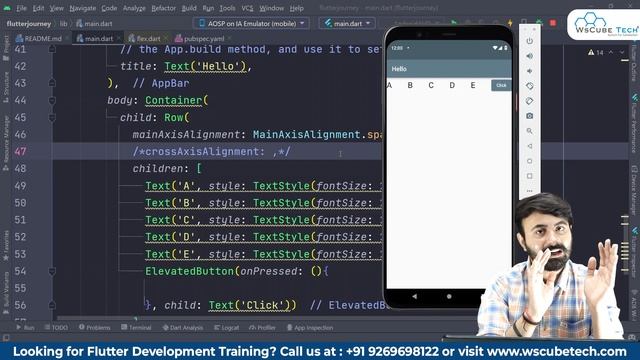Collapse the code fold marker at line 54
The image size is (640, 360).
pos(52,271)
